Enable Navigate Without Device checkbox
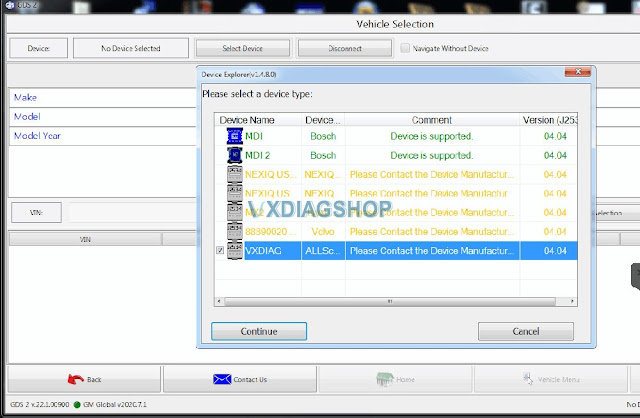 (x=405, y=48)
